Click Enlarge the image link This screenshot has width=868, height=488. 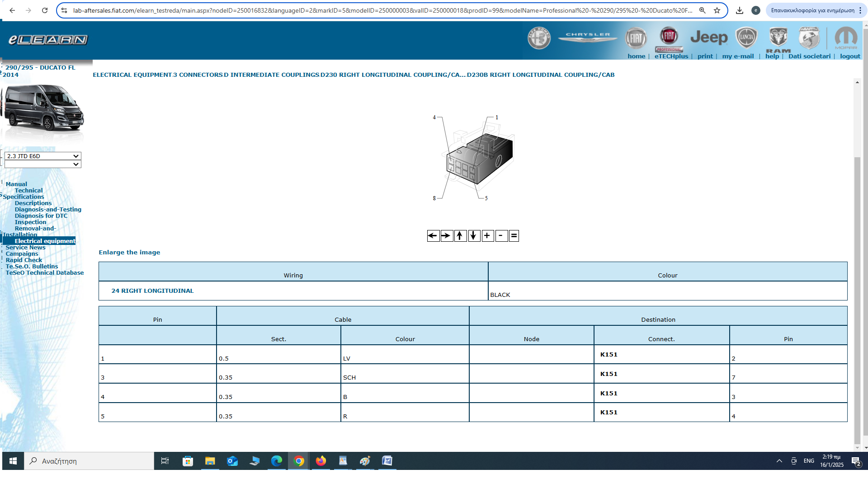pyautogui.click(x=129, y=252)
